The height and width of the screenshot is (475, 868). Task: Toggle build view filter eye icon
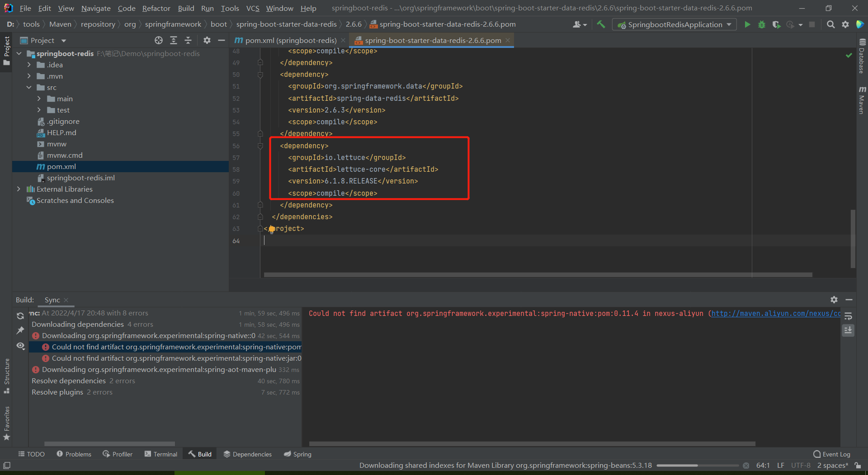20,346
